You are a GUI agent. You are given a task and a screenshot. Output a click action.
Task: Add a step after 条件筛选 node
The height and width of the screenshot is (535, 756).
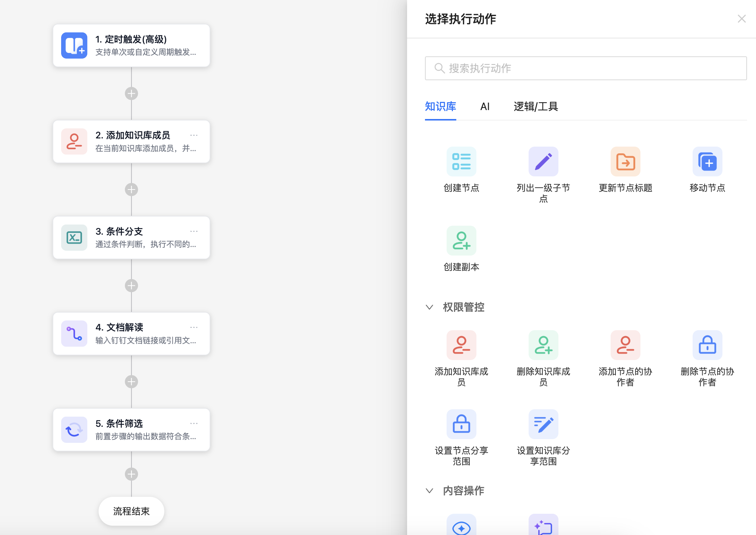pos(131,474)
